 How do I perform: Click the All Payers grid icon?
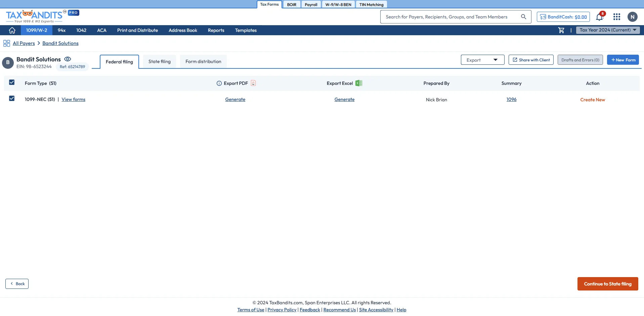[x=6, y=43]
